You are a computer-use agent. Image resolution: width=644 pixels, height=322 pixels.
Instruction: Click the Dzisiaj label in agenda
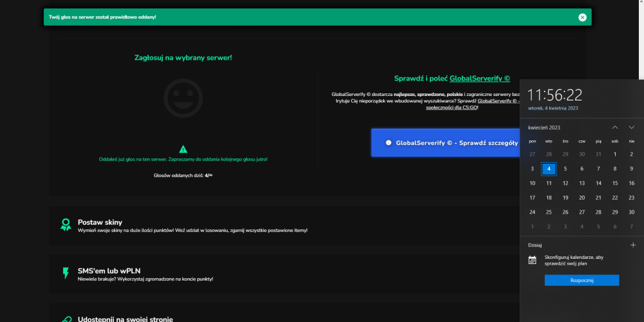point(535,245)
